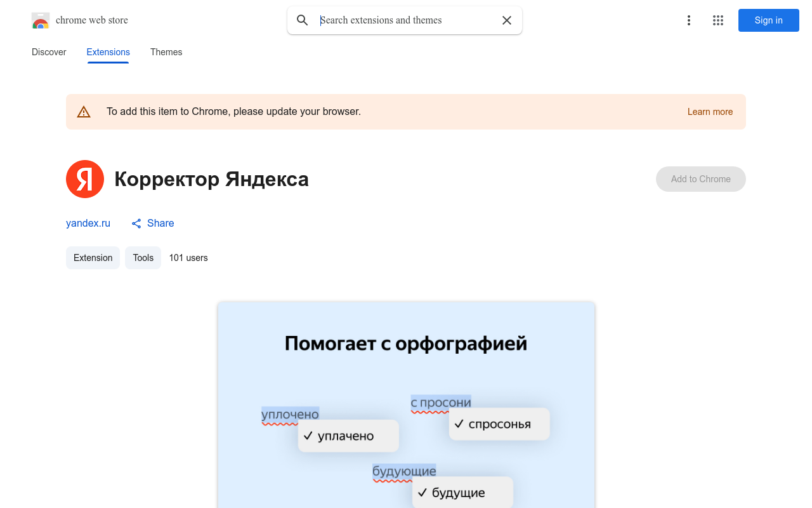Click the warning triangle icon in the banner
This screenshot has height=508, width=812.
pyautogui.click(x=84, y=111)
